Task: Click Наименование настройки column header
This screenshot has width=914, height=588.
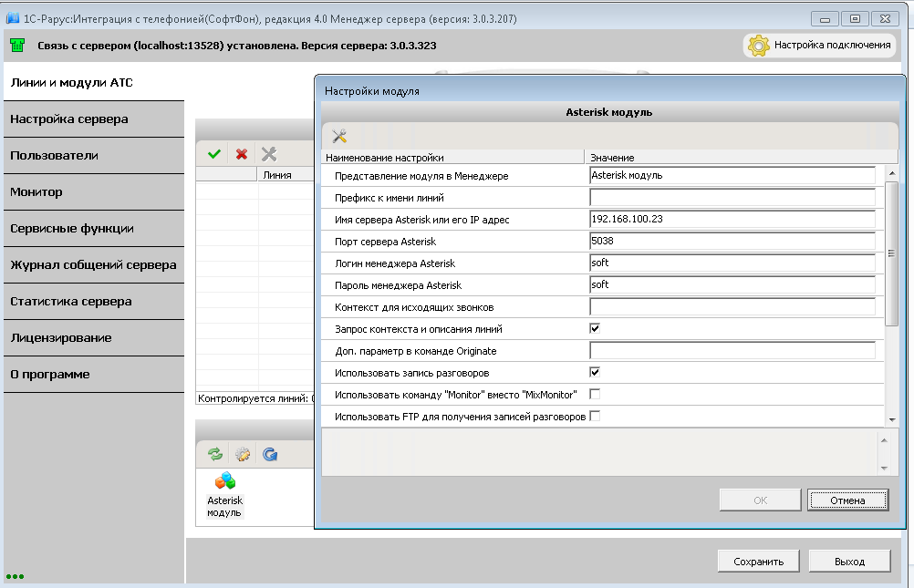Action: coord(453,158)
